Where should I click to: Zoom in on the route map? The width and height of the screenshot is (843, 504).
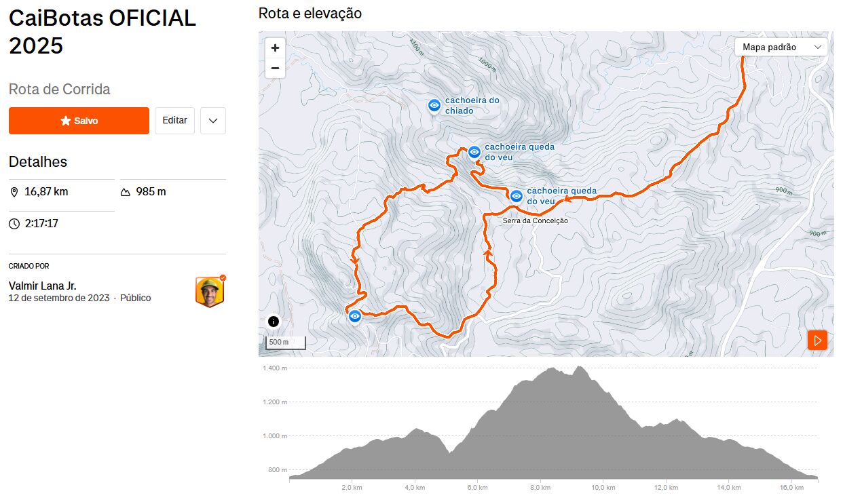(275, 48)
